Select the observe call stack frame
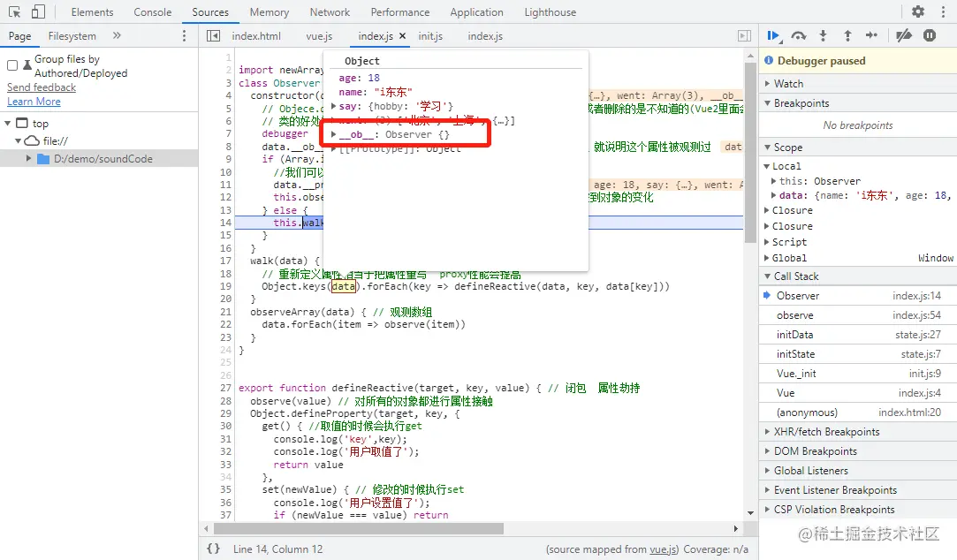This screenshot has width=957, height=560. (858, 315)
